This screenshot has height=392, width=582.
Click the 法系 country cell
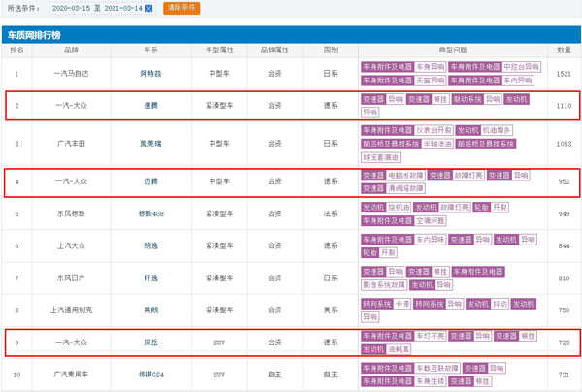(331, 213)
